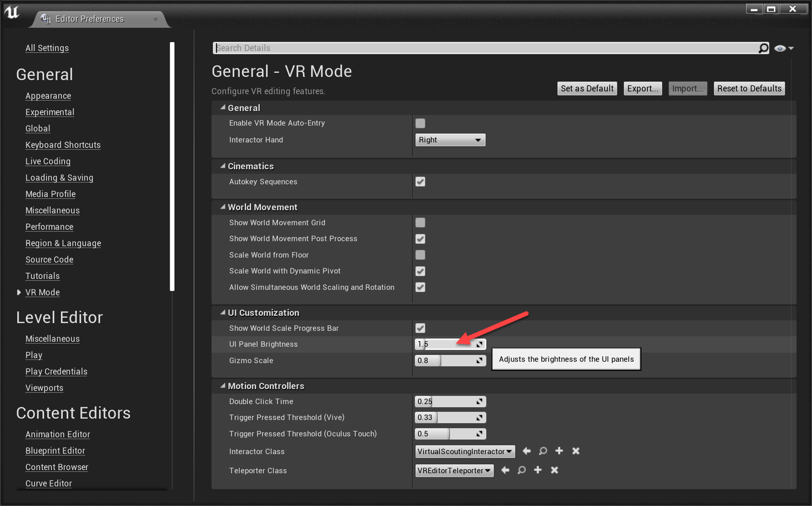Click the Search Details input field
Viewport: 812px width, 506px height.
point(486,48)
